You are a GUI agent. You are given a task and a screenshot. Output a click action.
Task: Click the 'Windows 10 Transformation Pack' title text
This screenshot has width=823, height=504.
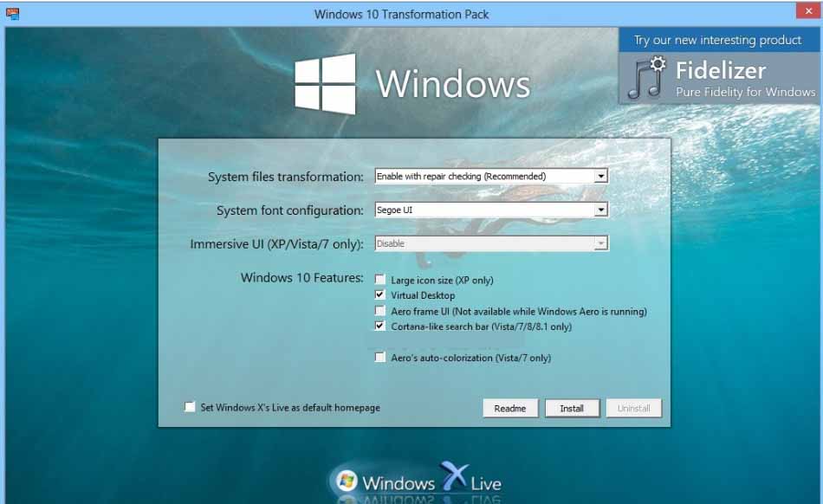tap(401, 14)
